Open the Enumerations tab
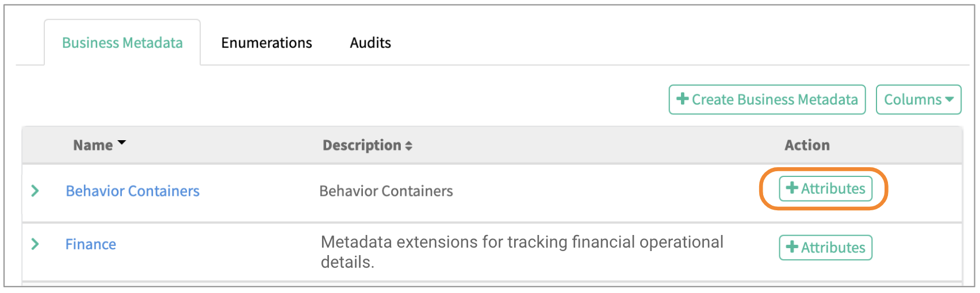This screenshot has height=293, width=980. (266, 43)
